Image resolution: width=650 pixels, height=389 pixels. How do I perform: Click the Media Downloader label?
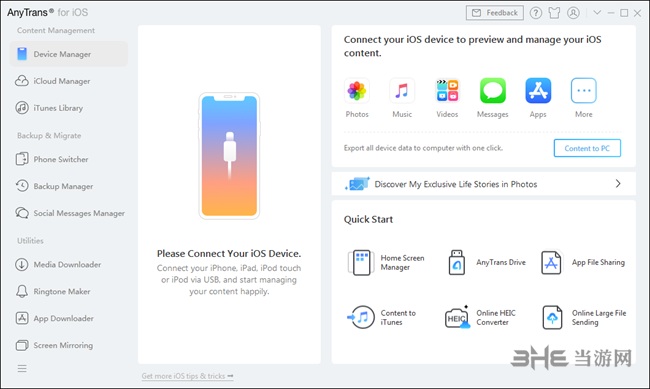[x=67, y=265]
